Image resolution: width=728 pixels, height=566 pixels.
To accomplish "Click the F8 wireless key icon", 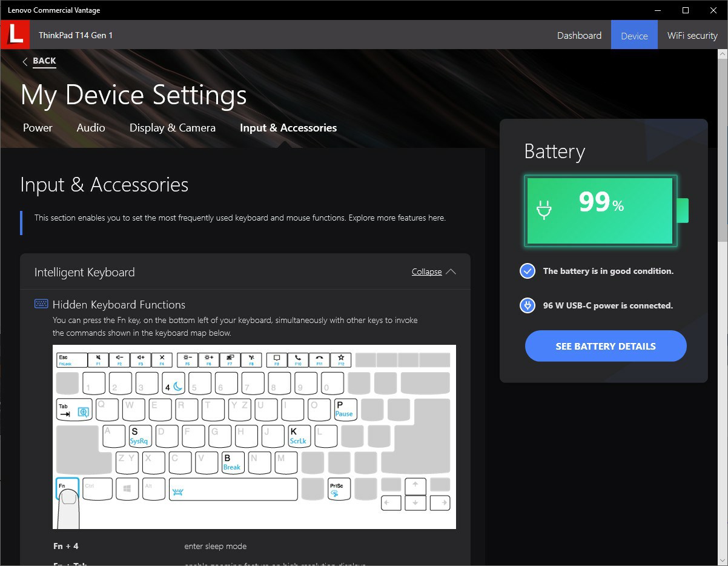I will [251, 360].
